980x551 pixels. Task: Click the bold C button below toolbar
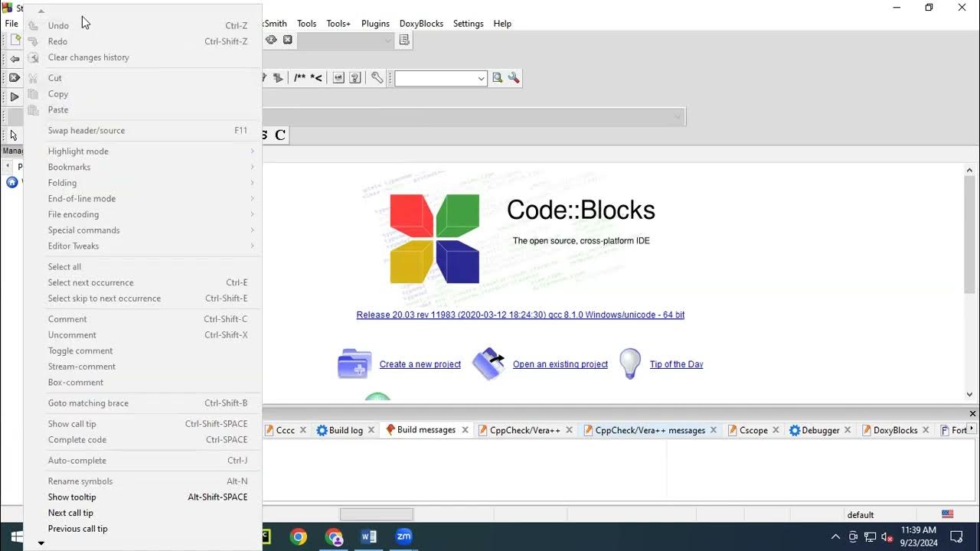pyautogui.click(x=280, y=135)
